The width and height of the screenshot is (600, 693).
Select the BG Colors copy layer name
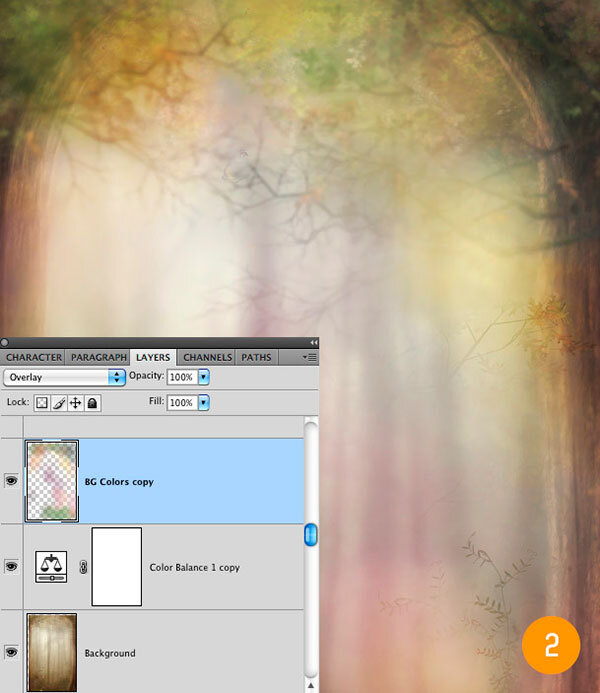(119, 482)
